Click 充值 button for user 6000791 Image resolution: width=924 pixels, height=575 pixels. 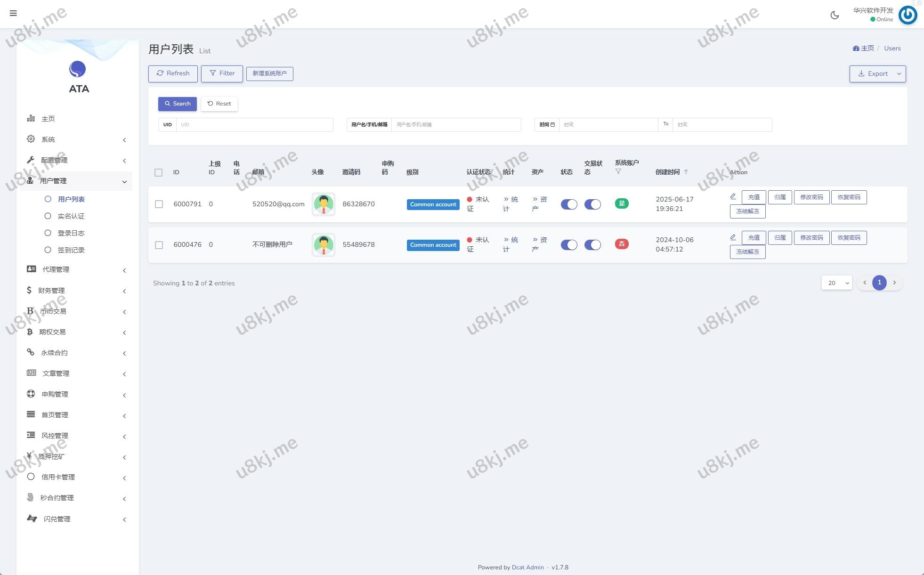coord(754,197)
